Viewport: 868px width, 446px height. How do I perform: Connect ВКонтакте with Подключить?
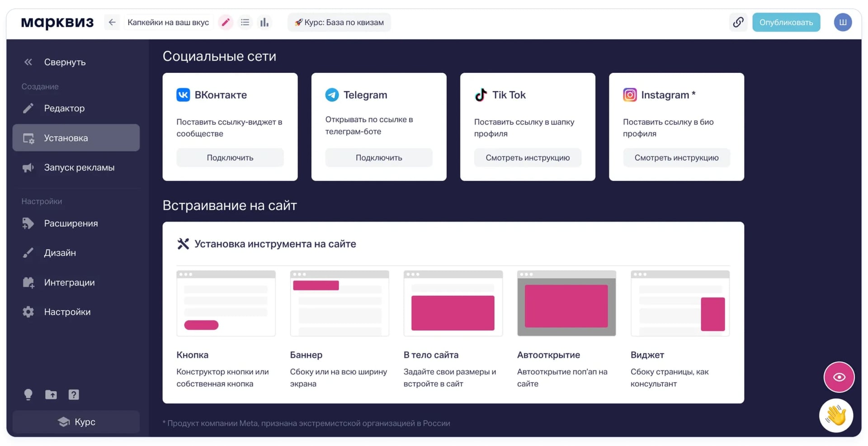click(230, 157)
